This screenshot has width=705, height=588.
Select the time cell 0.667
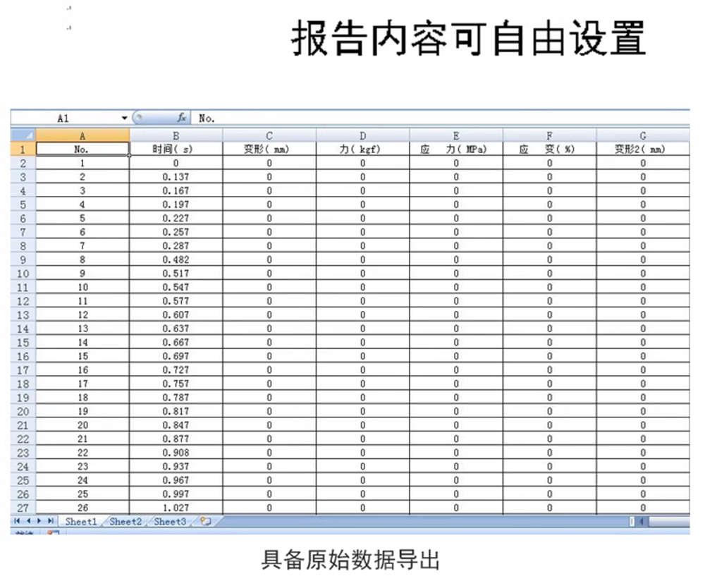[176, 343]
